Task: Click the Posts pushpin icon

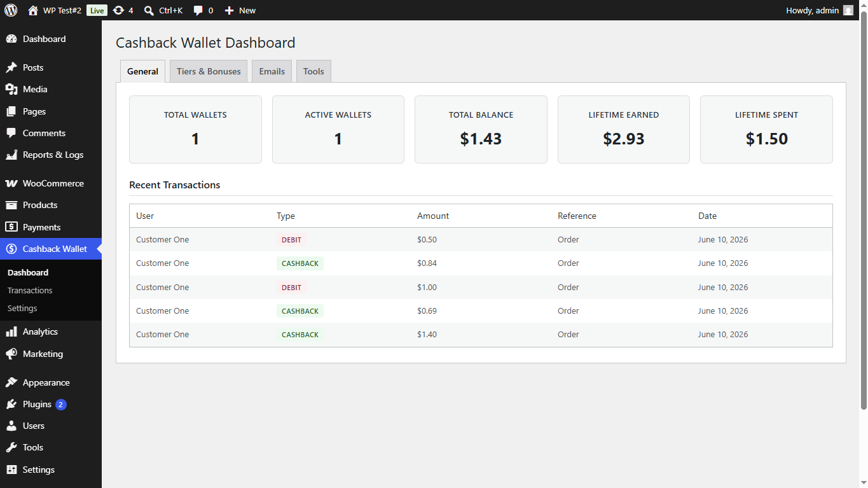Action: point(11,67)
